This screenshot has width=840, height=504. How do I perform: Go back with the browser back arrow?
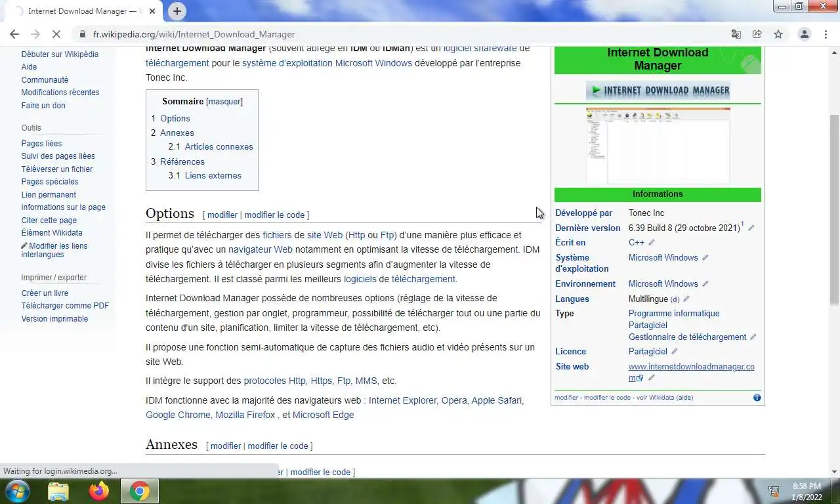(14, 34)
